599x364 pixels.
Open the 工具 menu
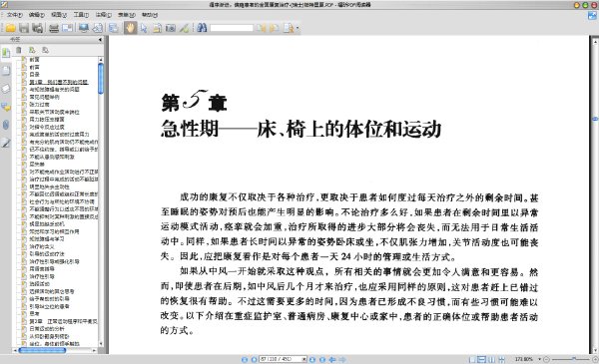click(x=81, y=15)
